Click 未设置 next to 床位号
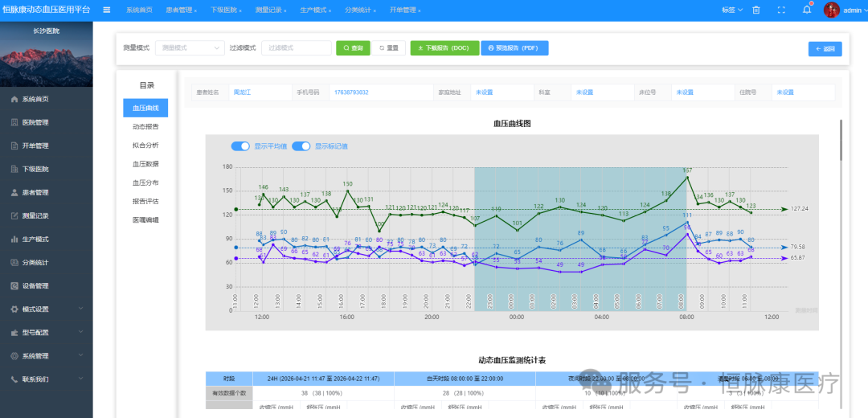The image size is (868, 418). pos(684,92)
